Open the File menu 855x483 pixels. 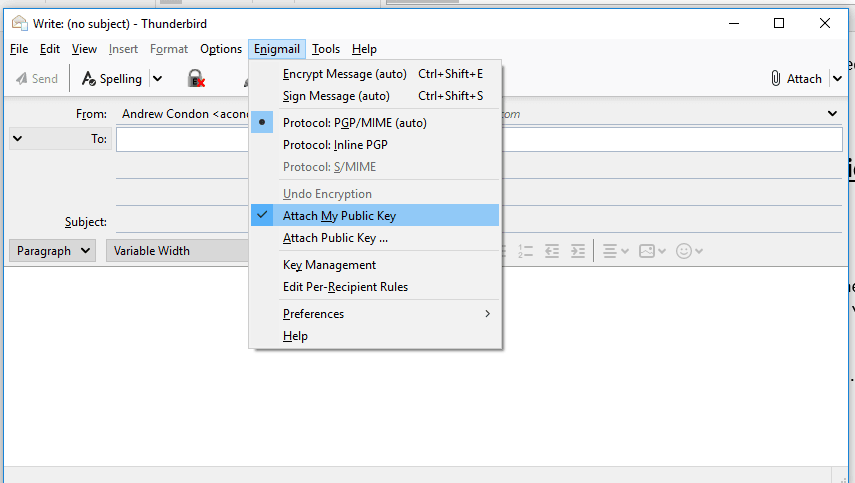pyautogui.click(x=19, y=49)
